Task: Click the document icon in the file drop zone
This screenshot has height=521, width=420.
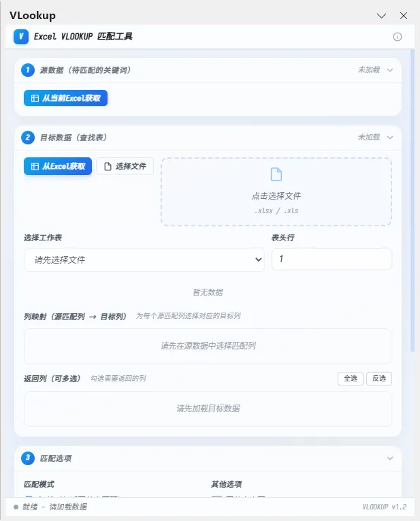Action: tap(276, 174)
